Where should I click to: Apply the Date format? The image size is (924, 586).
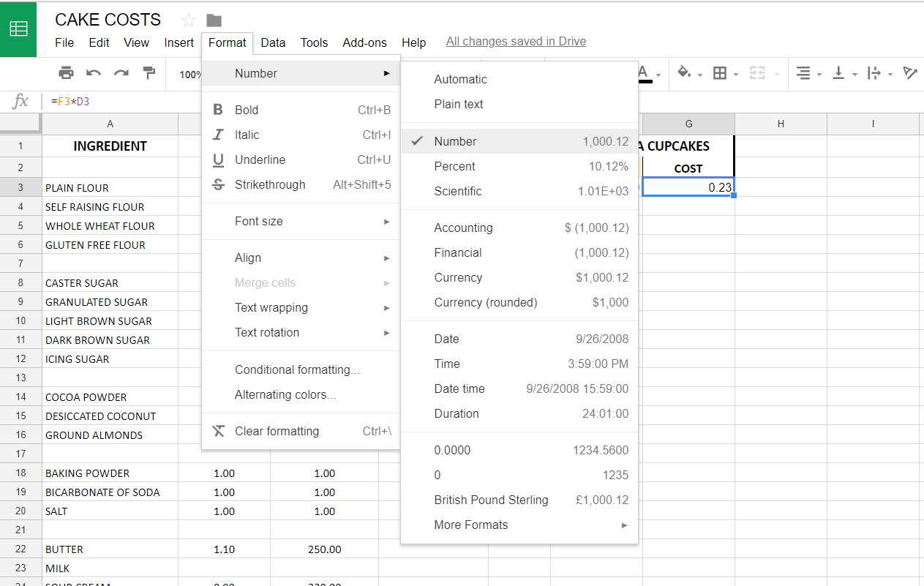[519, 339]
